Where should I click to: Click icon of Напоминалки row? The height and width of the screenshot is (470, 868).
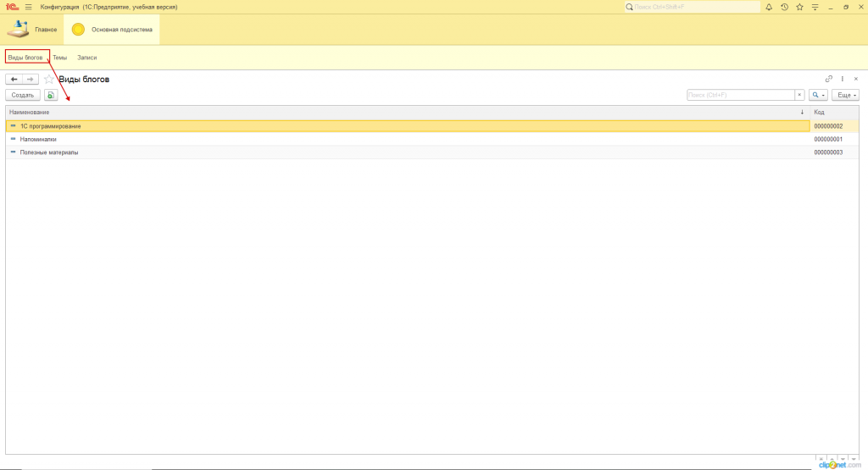tap(14, 140)
